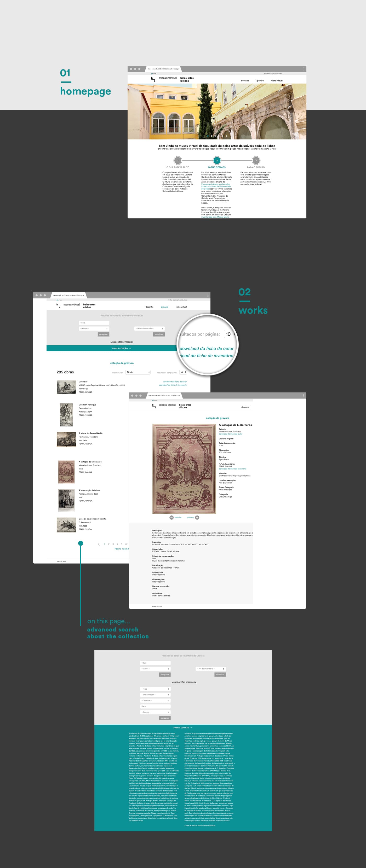Click the 'anterior' left arrow icon
The width and height of the screenshot is (366, 868).
[x=171, y=517]
